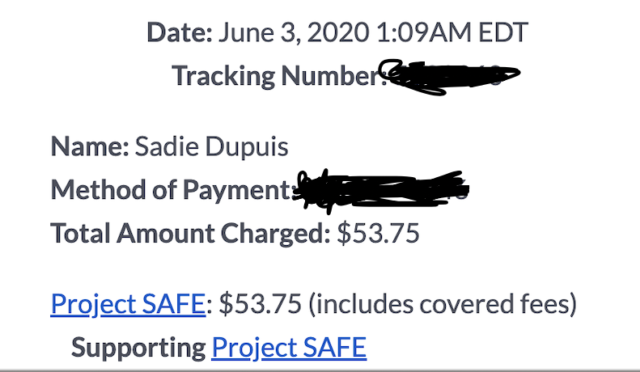Click the Tracking Number label
640x372 pixels.
pyautogui.click(x=280, y=76)
